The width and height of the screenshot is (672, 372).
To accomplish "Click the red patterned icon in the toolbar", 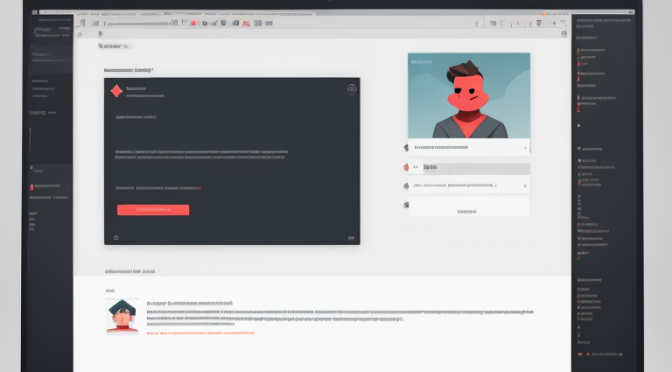I will tap(246, 24).
